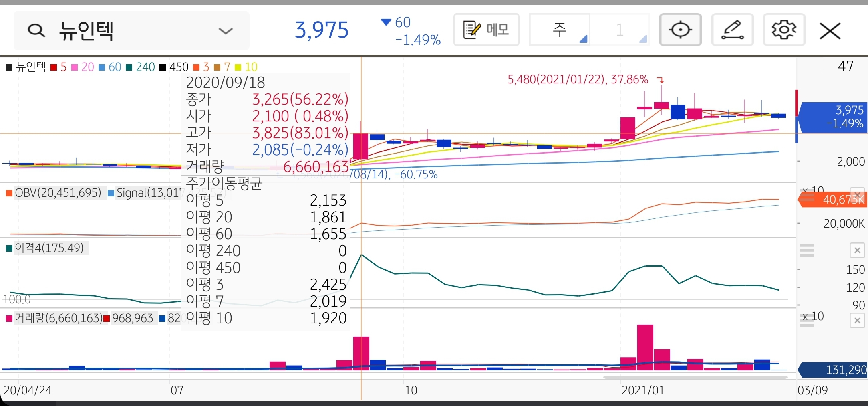Click the 이평 10 value 1,920
868x406 pixels.
(x=328, y=318)
